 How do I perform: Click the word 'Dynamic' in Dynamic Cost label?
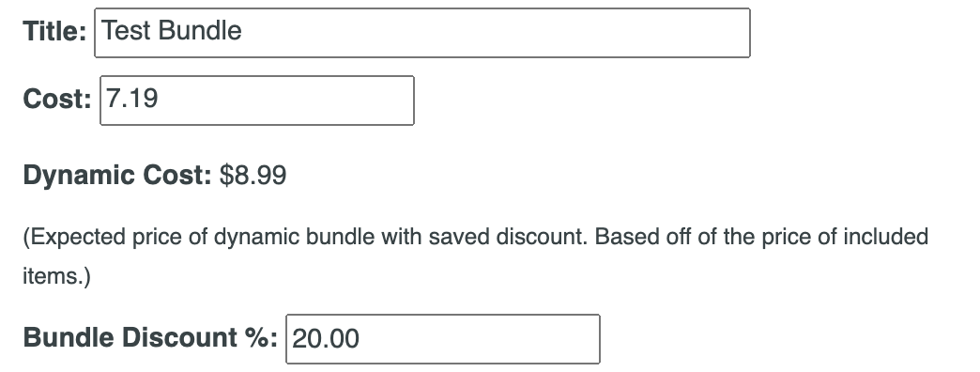click(80, 176)
